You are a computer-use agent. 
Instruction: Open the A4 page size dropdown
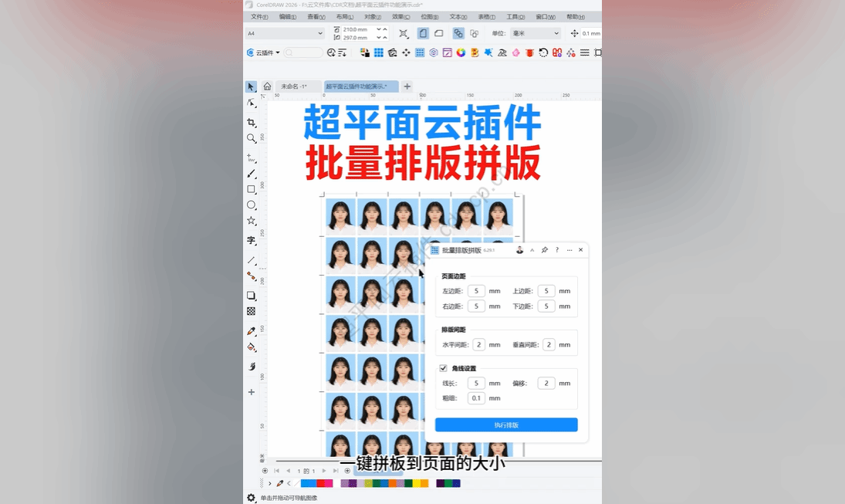[285, 33]
